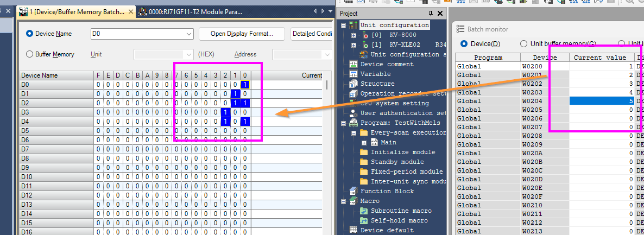
Task: Select the D16 device name row
Action: [56, 232]
